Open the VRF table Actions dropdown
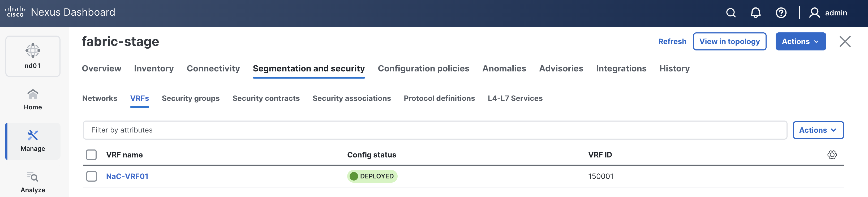 (x=818, y=130)
